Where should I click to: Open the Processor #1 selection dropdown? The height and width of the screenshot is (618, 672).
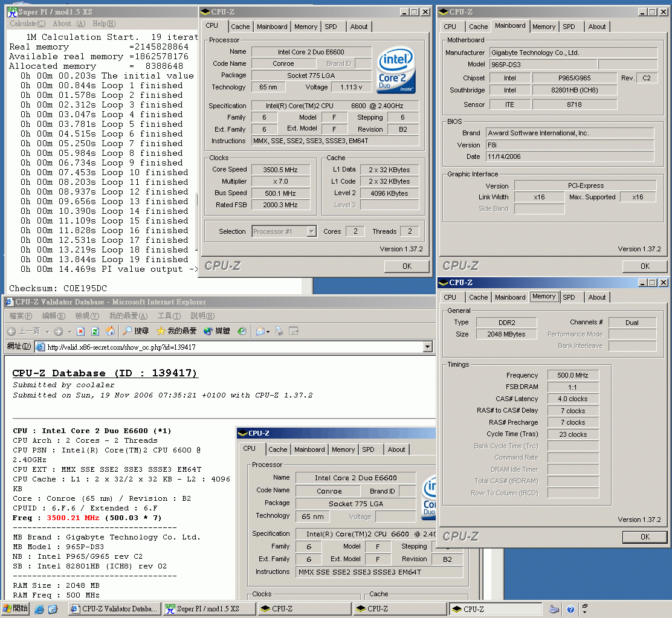312,231
